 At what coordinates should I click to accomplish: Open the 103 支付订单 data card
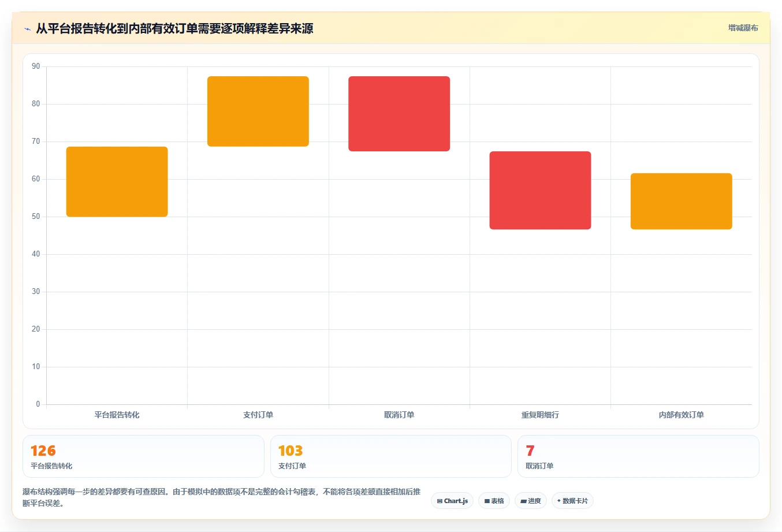pos(391,456)
